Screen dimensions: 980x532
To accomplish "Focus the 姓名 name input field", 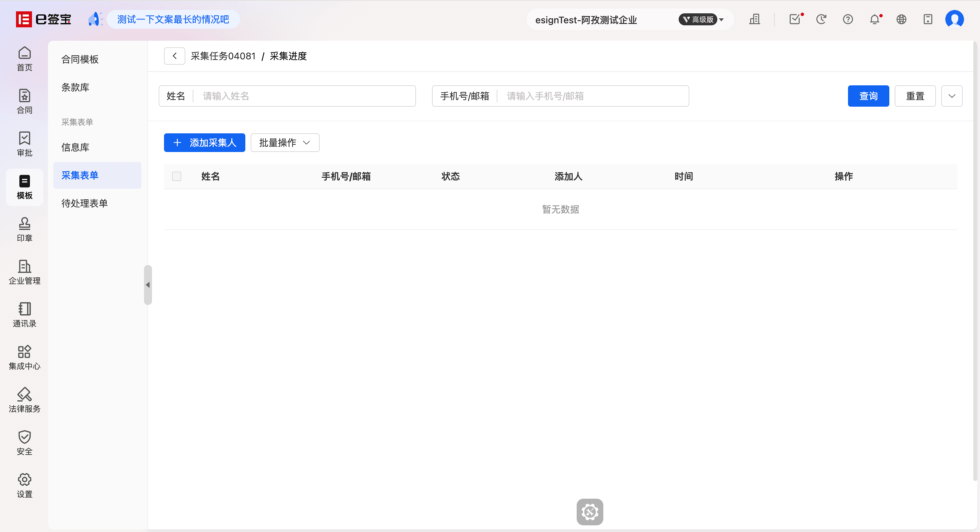I will pyautogui.click(x=287, y=96).
